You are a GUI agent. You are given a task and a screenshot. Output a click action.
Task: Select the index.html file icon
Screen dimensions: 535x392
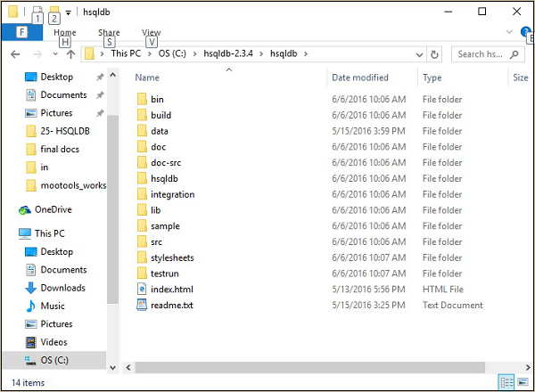tap(142, 289)
